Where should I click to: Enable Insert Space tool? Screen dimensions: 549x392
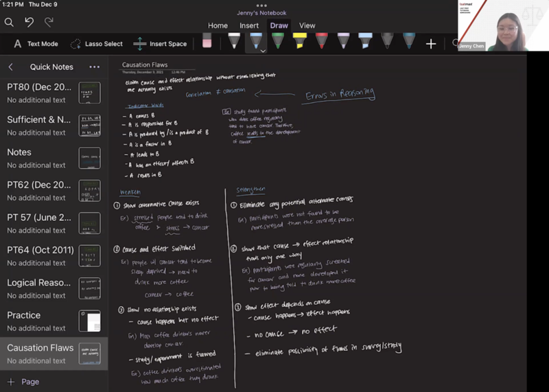[x=160, y=44]
